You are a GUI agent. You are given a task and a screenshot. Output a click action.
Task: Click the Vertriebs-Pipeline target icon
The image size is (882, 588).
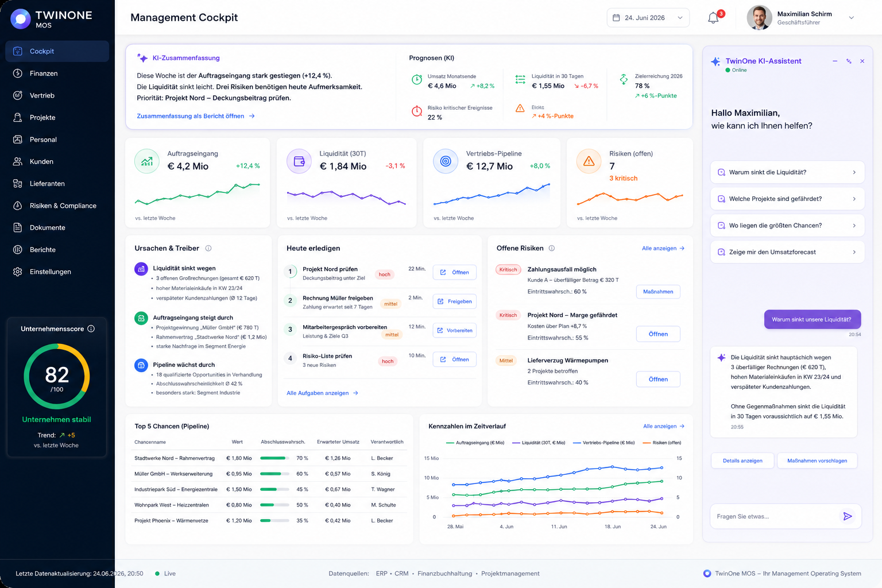tap(446, 161)
